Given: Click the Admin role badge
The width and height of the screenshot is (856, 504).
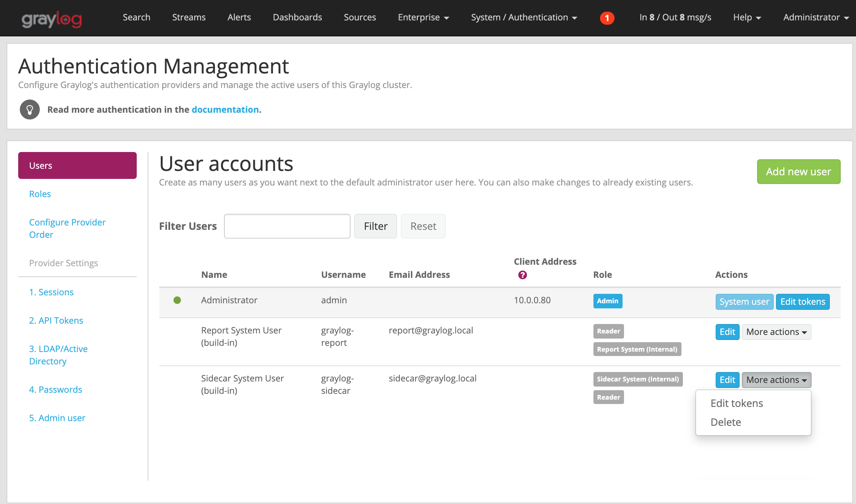Looking at the screenshot, I should coord(607,301).
